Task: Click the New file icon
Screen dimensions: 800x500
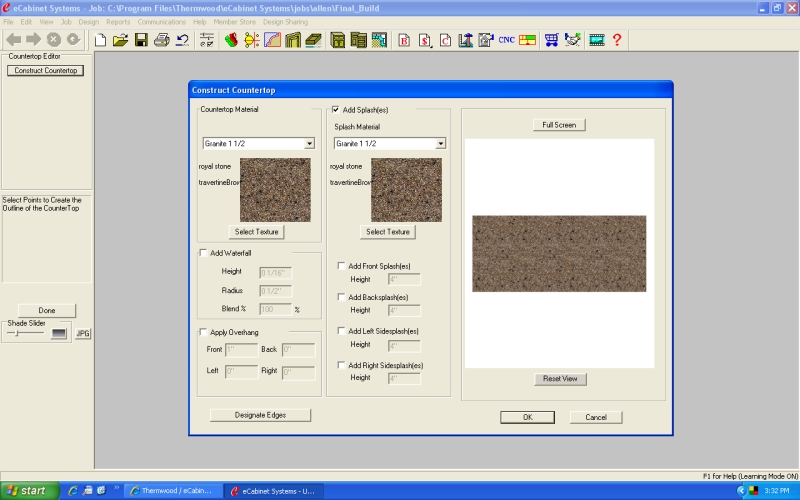Action: tap(101, 40)
